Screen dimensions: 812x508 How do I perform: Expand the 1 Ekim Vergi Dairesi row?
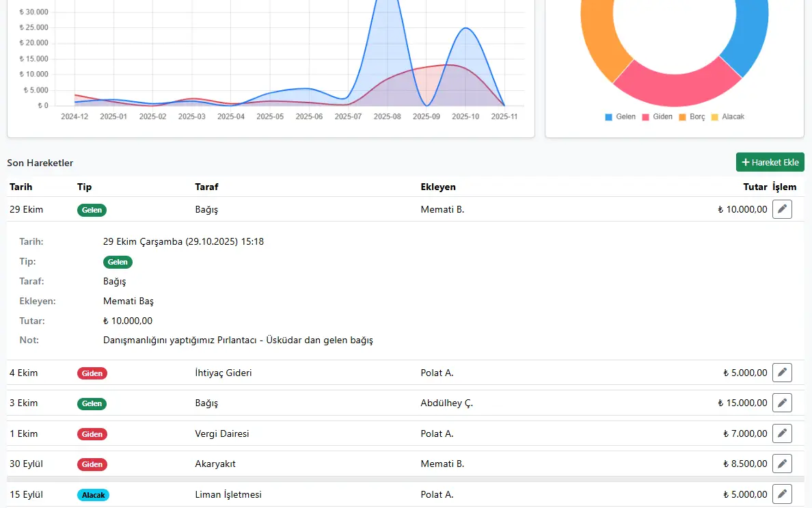click(273, 433)
